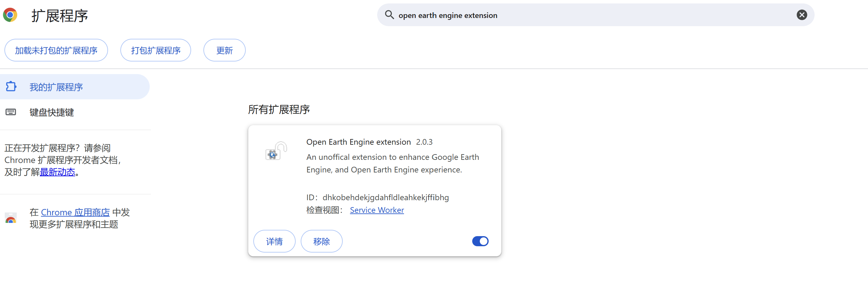
Task: Re-enable Open Earth Engine extension toggle
Action: (x=480, y=241)
